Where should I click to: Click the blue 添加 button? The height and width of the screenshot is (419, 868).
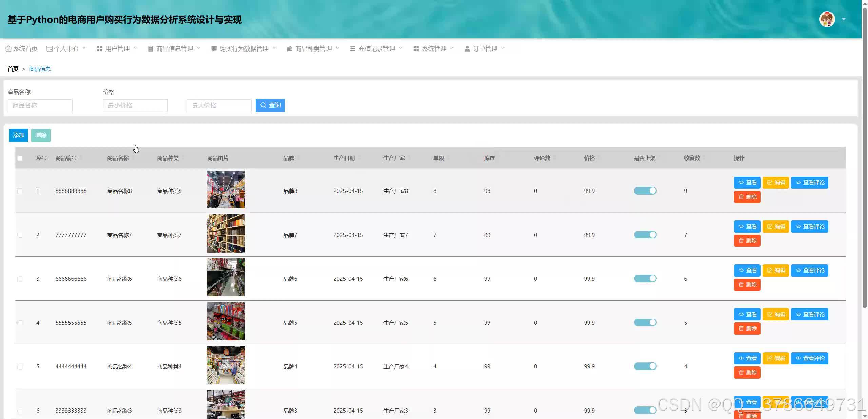tap(19, 135)
